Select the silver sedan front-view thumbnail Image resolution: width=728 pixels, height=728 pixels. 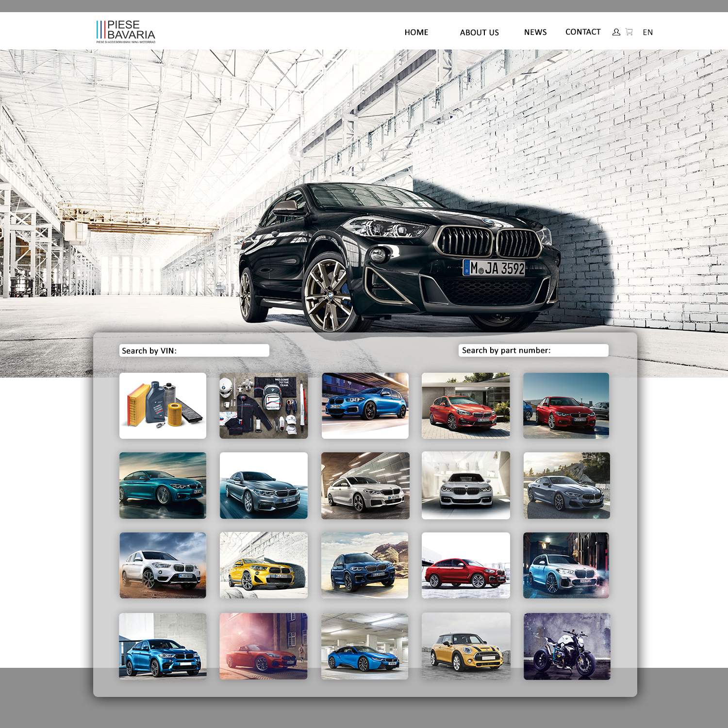pos(466,485)
